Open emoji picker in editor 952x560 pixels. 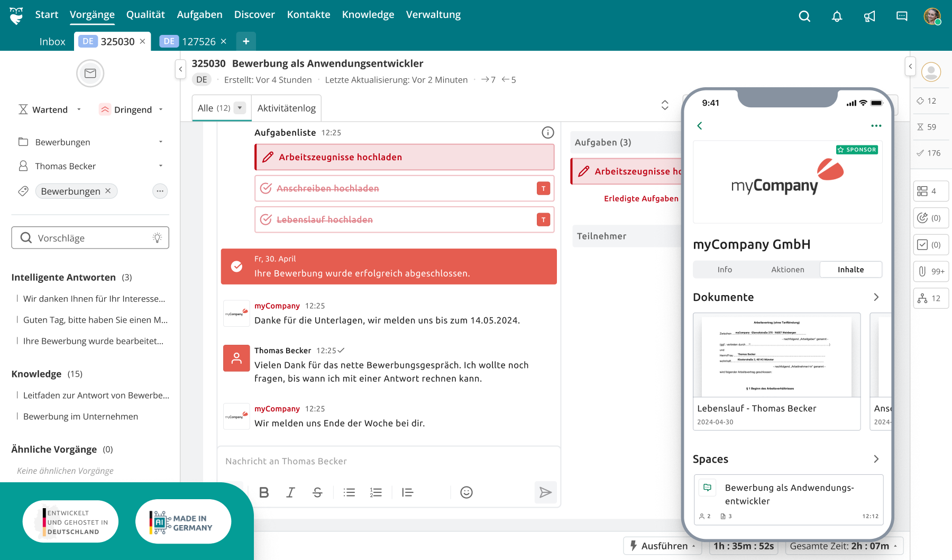pos(466,492)
